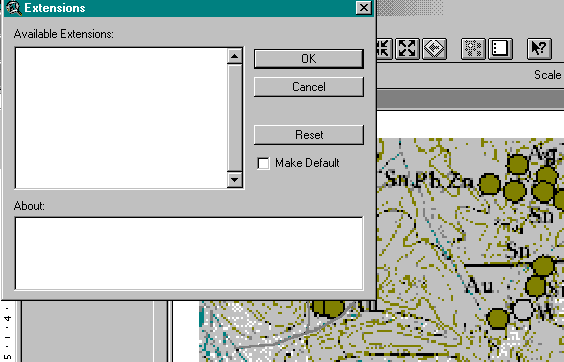Screen dimensions: 564x362
Task: Click the Zoom Out outward-arrows toolbar icon
Action: click(x=407, y=48)
